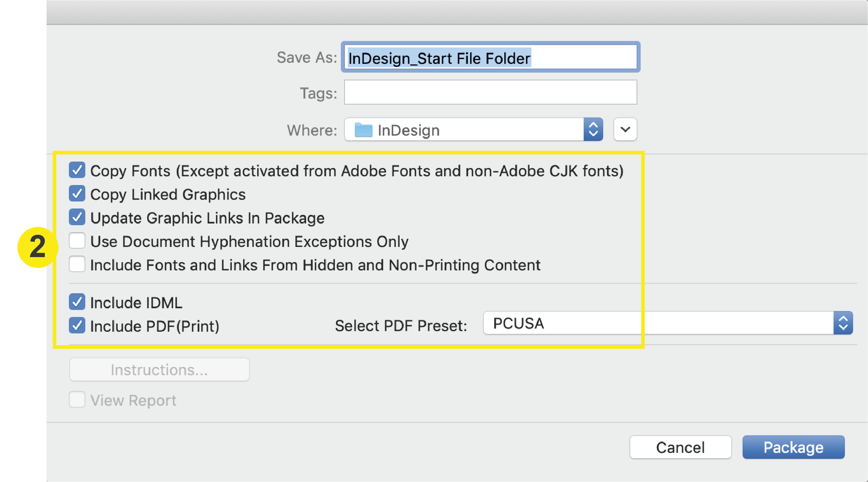The image size is (868, 482).
Task: Enable Use Document Hyphenation Exceptions Only
Action: (77, 241)
